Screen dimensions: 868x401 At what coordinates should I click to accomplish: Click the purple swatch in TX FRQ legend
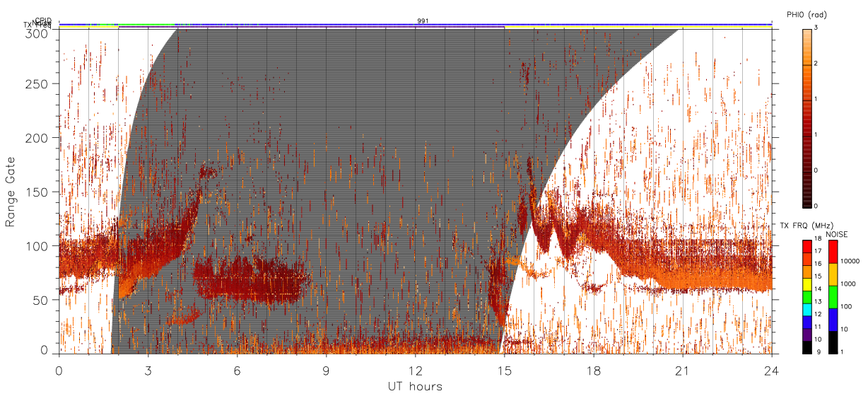[x=806, y=334]
